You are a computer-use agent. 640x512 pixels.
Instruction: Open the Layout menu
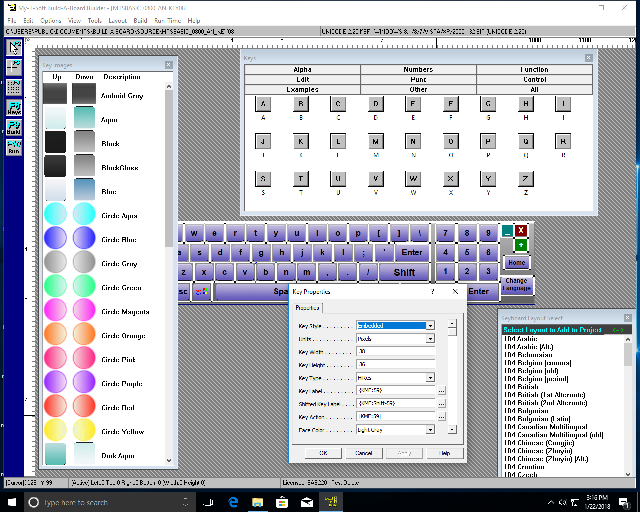click(120, 20)
